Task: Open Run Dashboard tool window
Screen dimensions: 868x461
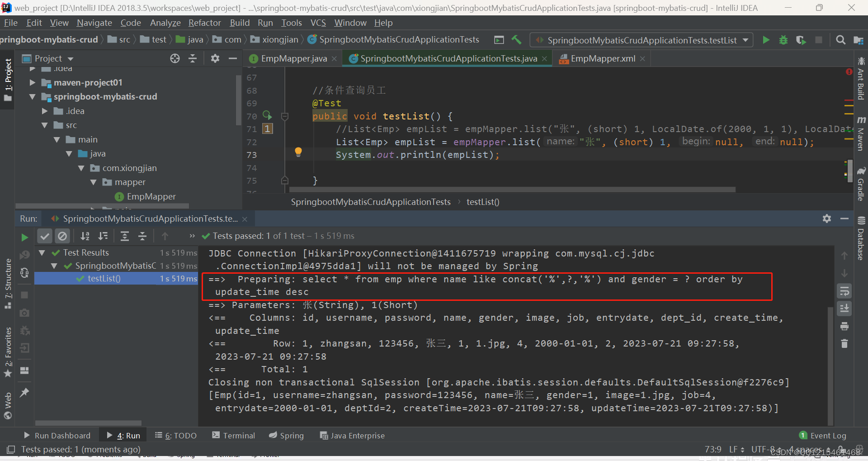Action: tap(57, 435)
